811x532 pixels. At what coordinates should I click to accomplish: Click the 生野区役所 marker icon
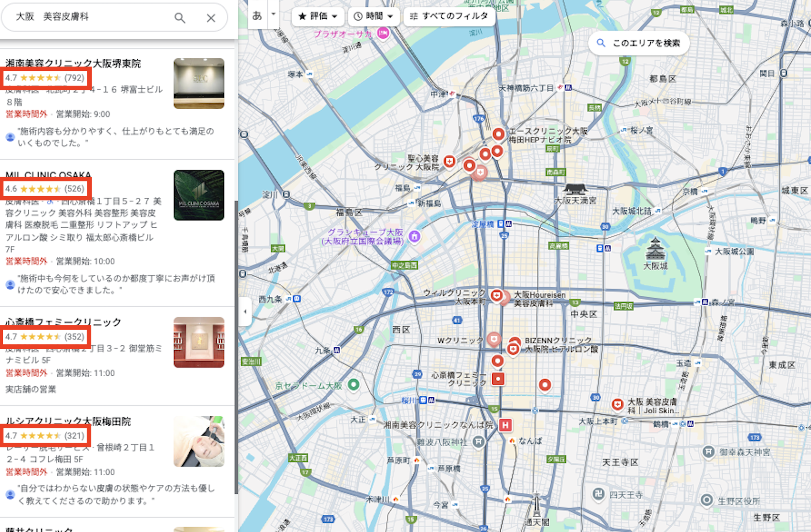(x=707, y=500)
